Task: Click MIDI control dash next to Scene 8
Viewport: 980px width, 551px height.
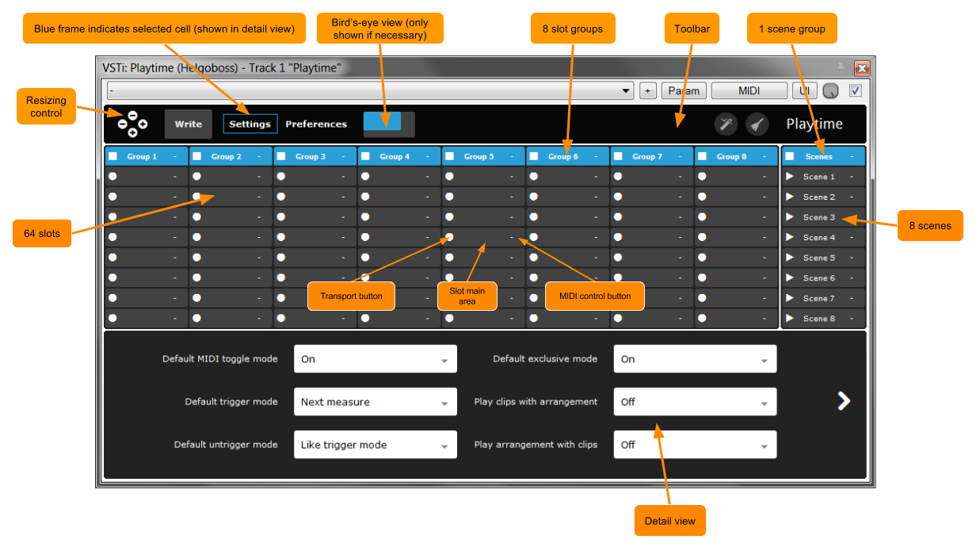Action: pos(852,318)
